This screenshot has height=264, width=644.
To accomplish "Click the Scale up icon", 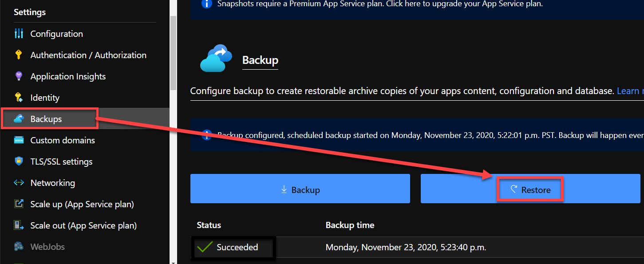I will [x=19, y=204].
